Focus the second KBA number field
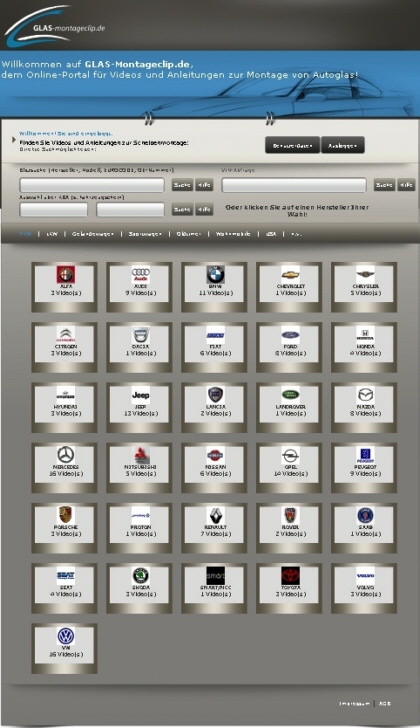Image resolution: width=420 pixels, height=728 pixels. (x=130, y=209)
